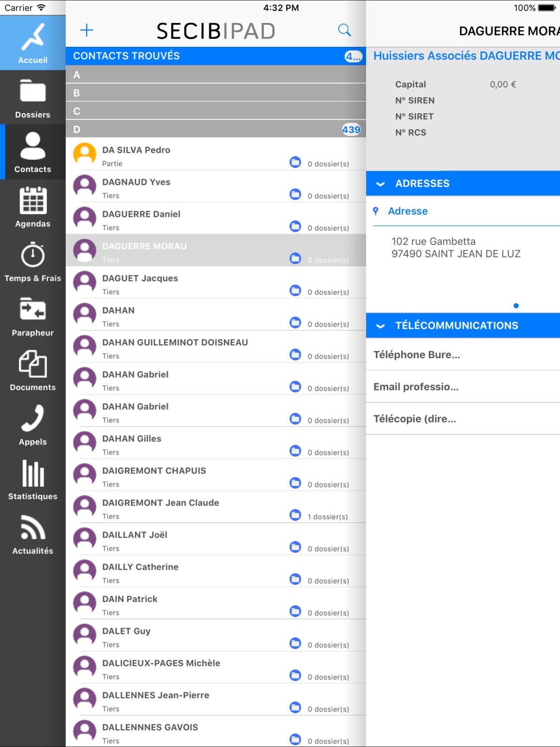Tap the Email professio... row

pos(463,386)
